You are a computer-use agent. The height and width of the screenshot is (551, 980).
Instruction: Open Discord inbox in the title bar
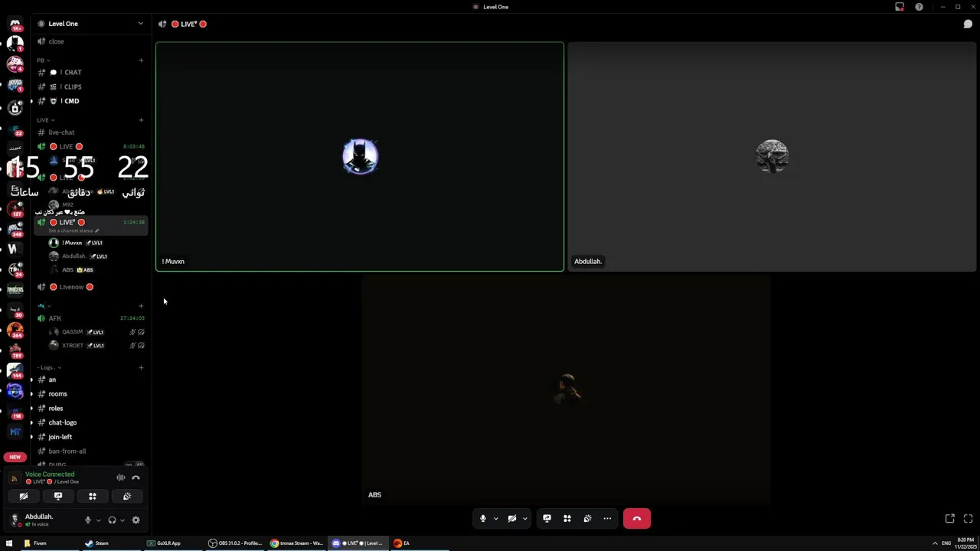(x=900, y=7)
